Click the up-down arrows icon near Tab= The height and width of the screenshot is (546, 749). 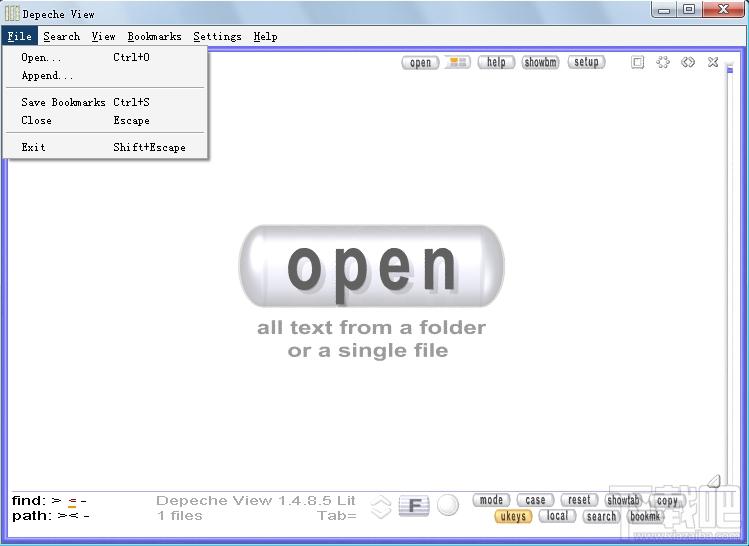tap(381, 507)
